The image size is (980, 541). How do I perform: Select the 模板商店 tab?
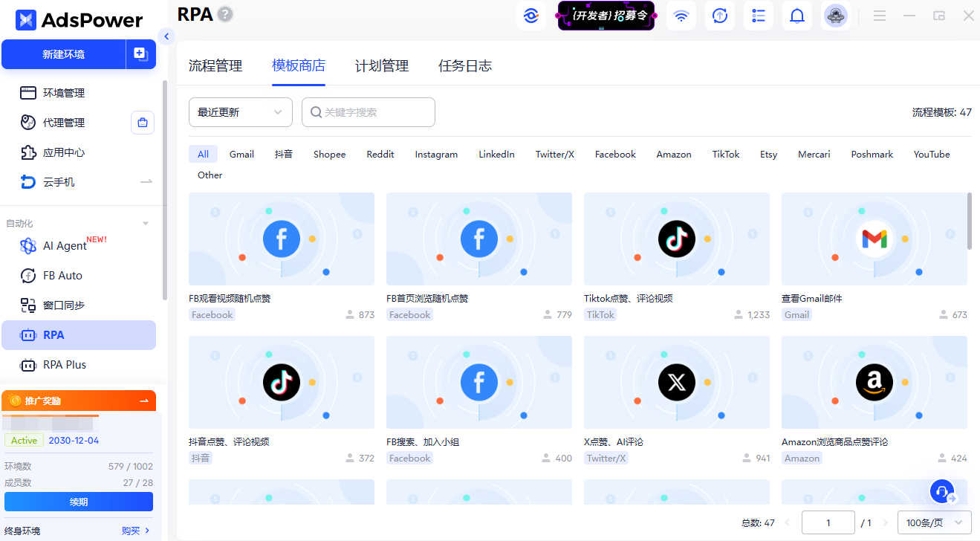[299, 65]
